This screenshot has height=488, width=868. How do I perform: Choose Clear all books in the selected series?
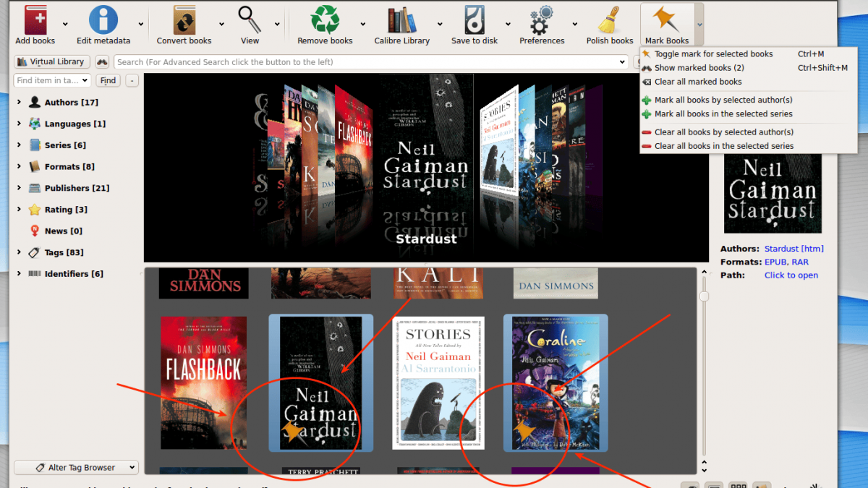coord(723,146)
